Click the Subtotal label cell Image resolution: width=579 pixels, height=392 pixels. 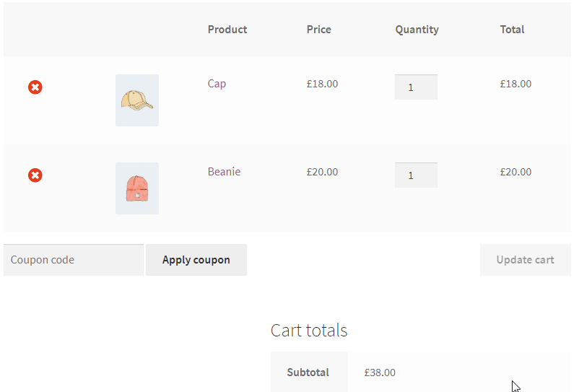click(308, 373)
